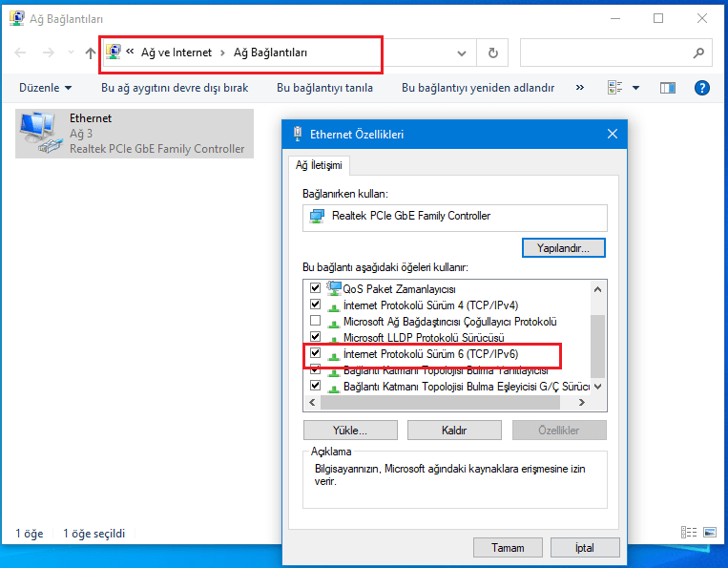Toggle QoS Paket Zamanlayıcısı checkbox
Image resolution: width=728 pixels, height=568 pixels.
315,288
